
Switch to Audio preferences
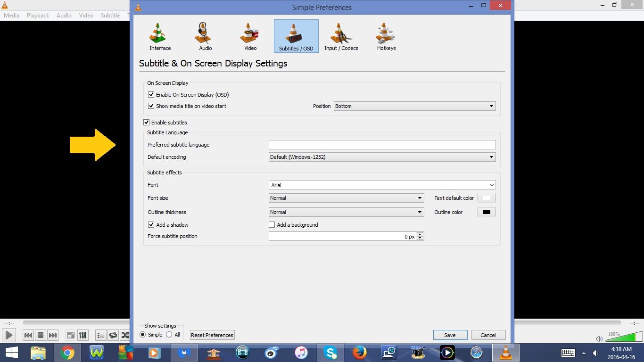(204, 35)
